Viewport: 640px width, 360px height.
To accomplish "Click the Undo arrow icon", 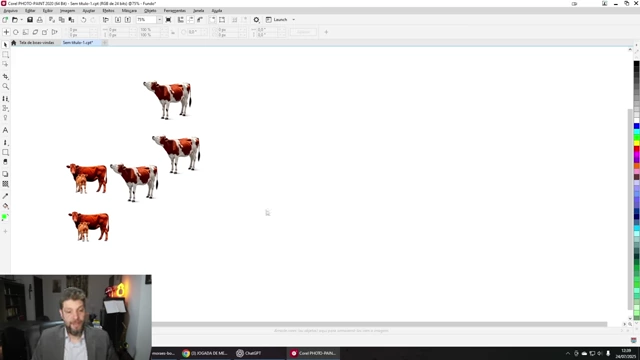I will [x=83, y=20].
